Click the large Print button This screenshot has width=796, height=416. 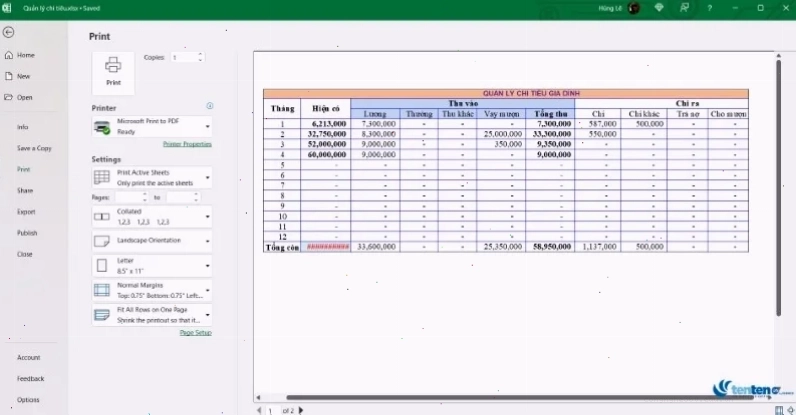113,73
